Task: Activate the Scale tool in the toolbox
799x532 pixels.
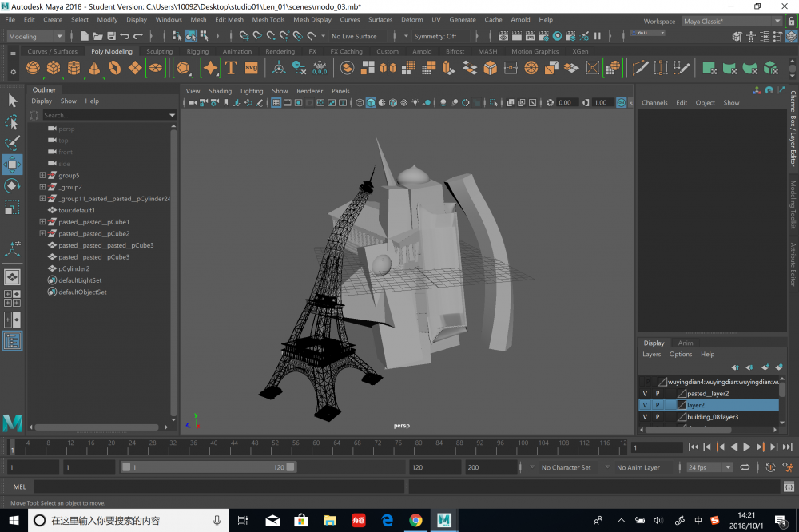Action: pos(12,208)
